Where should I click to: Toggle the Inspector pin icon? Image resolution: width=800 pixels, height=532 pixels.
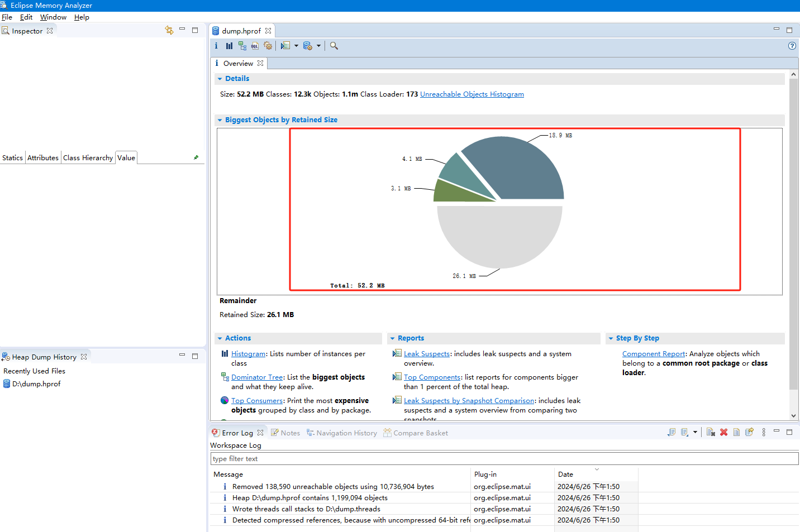coord(196,157)
